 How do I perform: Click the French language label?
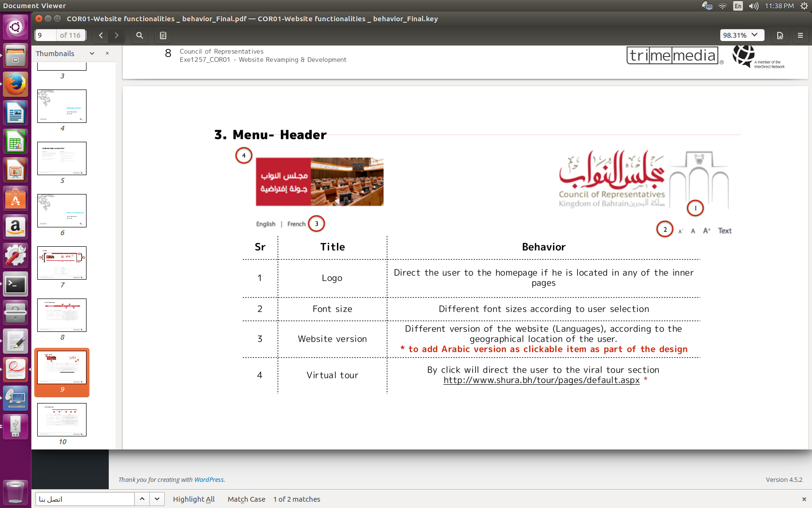296,224
